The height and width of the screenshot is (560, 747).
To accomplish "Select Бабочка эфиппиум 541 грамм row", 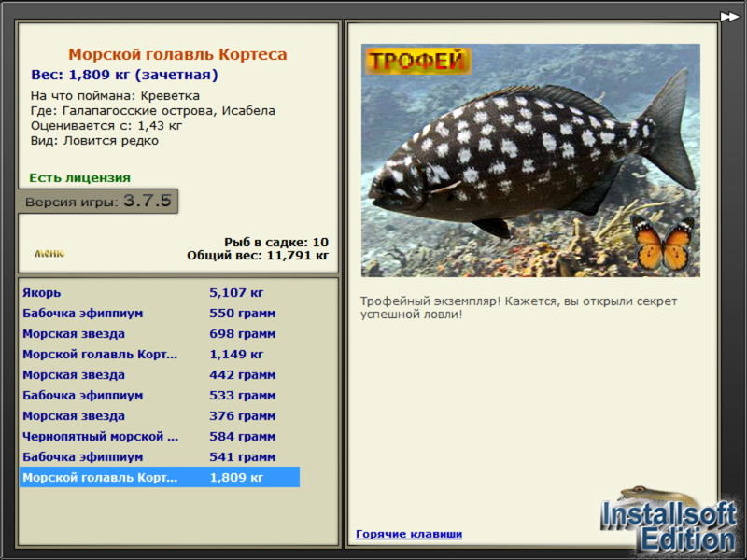I will (160, 456).
